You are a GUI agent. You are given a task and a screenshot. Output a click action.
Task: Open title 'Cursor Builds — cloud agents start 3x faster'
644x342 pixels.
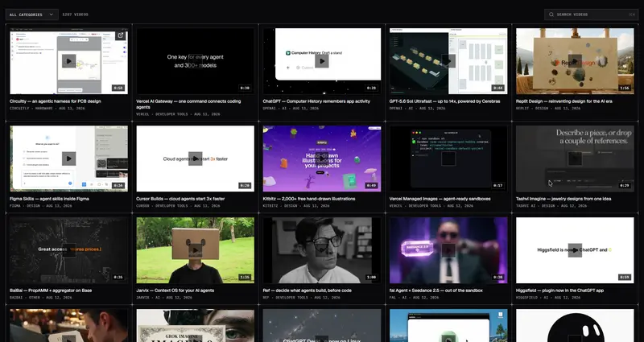[x=180, y=199]
